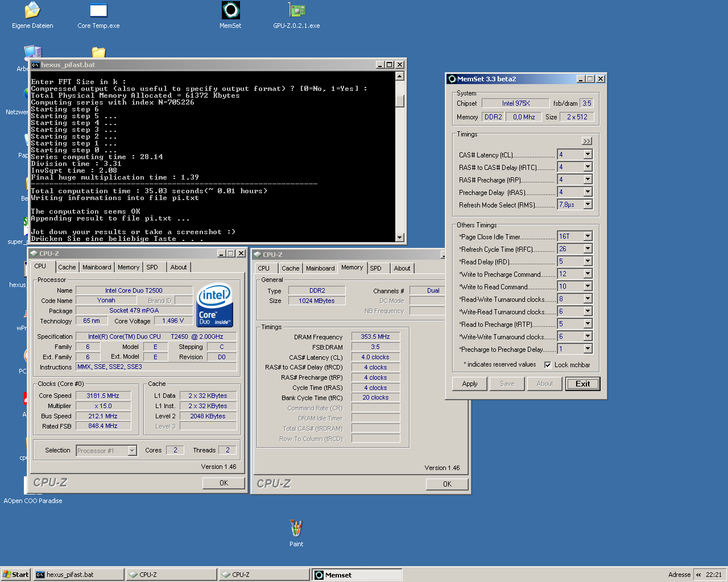Viewport: 728px width, 582px height.
Task: Expand the taskbar Adresse chevron
Action: click(x=698, y=575)
